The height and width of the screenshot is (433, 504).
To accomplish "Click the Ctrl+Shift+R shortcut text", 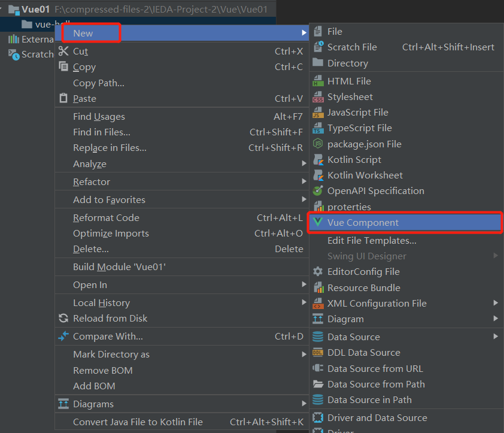I will [x=275, y=148].
